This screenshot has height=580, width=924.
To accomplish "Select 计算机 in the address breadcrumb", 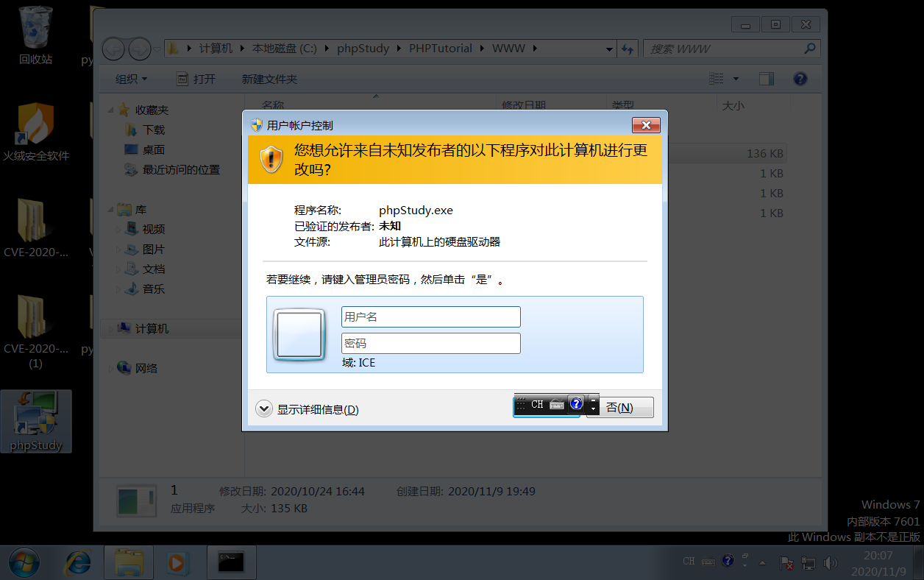I will pos(216,49).
